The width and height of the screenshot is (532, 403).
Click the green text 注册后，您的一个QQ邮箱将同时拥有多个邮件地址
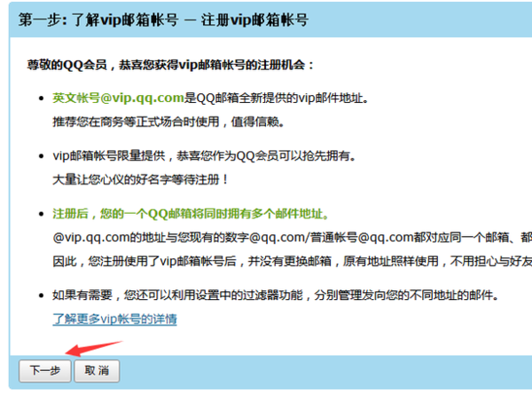[191, 214]
